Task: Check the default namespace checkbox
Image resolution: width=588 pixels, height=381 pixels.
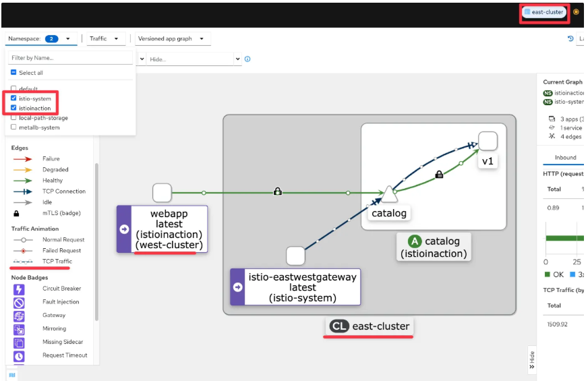Action: tap(13, 88)
